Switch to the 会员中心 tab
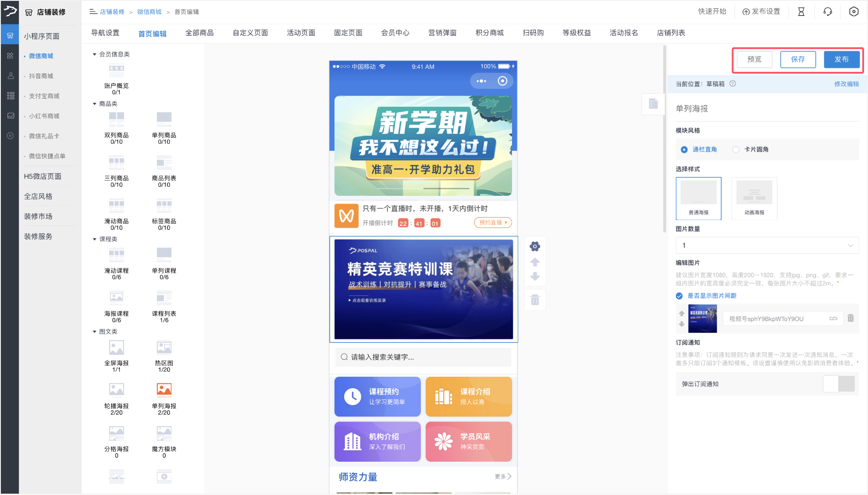 pyautogui.click(x=395, y=32)
